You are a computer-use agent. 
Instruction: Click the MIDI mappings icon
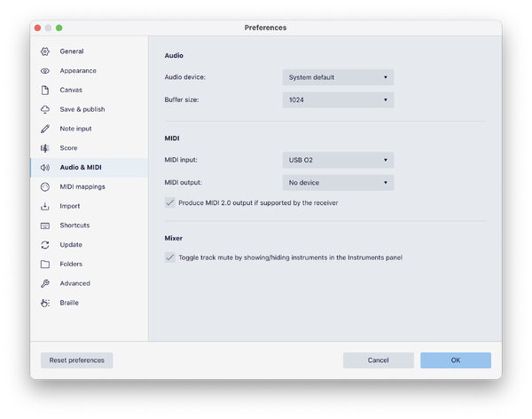(x=45, y=187)
